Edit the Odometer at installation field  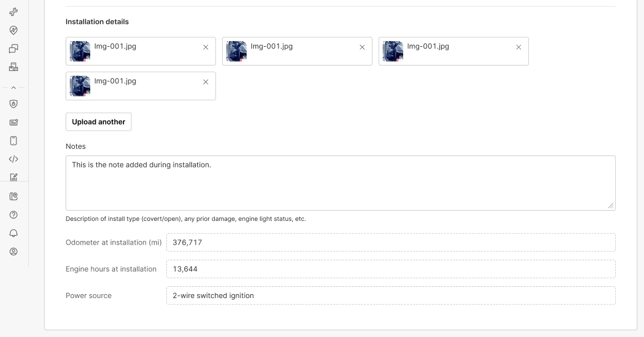click(391, 242)
